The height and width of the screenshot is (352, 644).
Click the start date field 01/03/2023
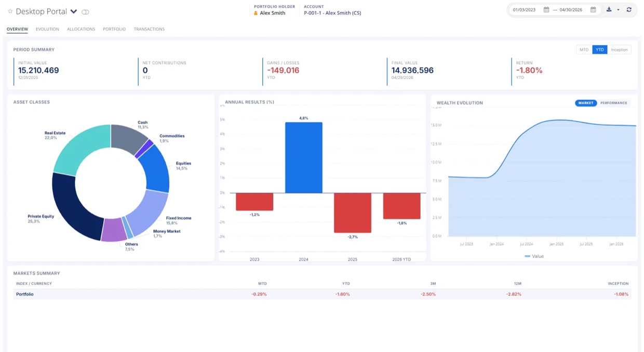[524, 10]
